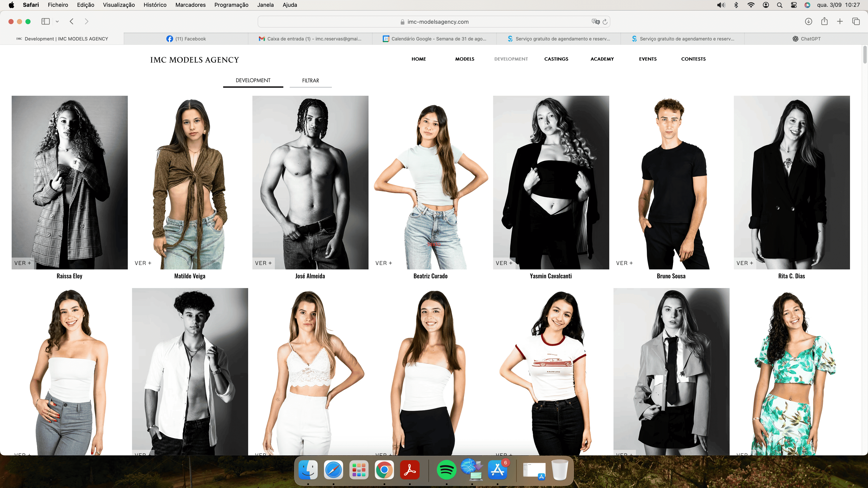Go back with the back arrow

[x=71, y=22]
